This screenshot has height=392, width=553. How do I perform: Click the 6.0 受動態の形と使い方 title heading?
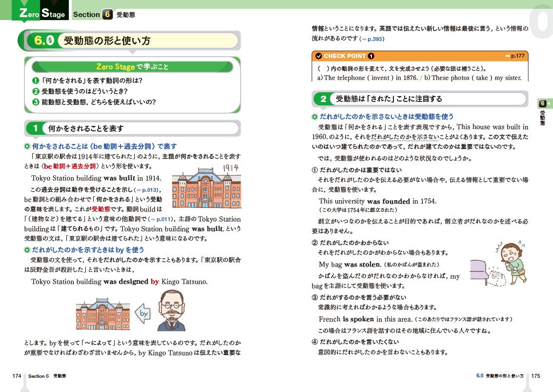106,41
